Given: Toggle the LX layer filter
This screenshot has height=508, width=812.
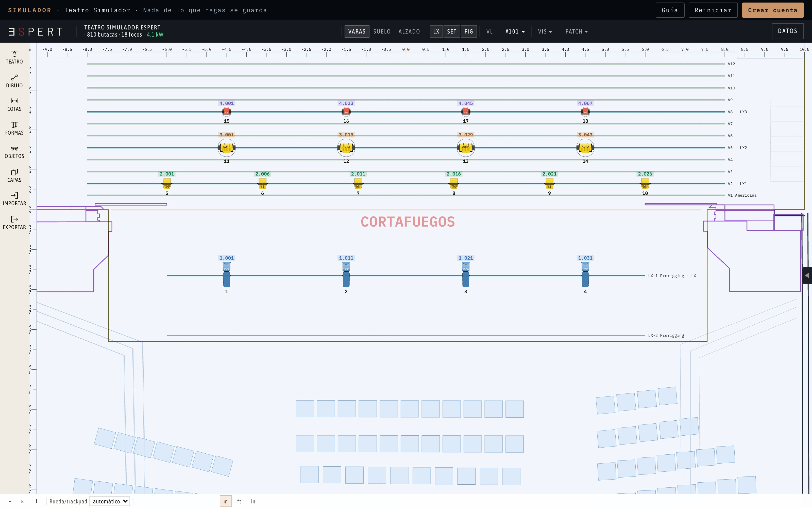Looking at the screenshot, I should (436, 31).
